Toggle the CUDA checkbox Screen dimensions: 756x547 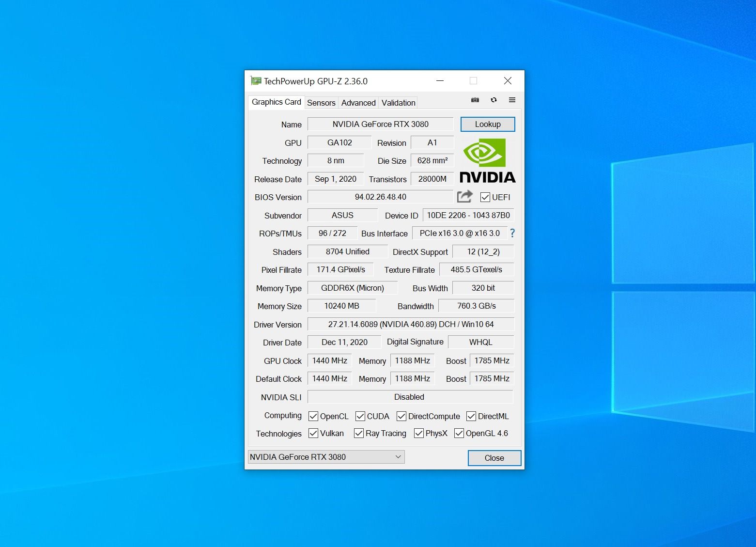[360, 416]
